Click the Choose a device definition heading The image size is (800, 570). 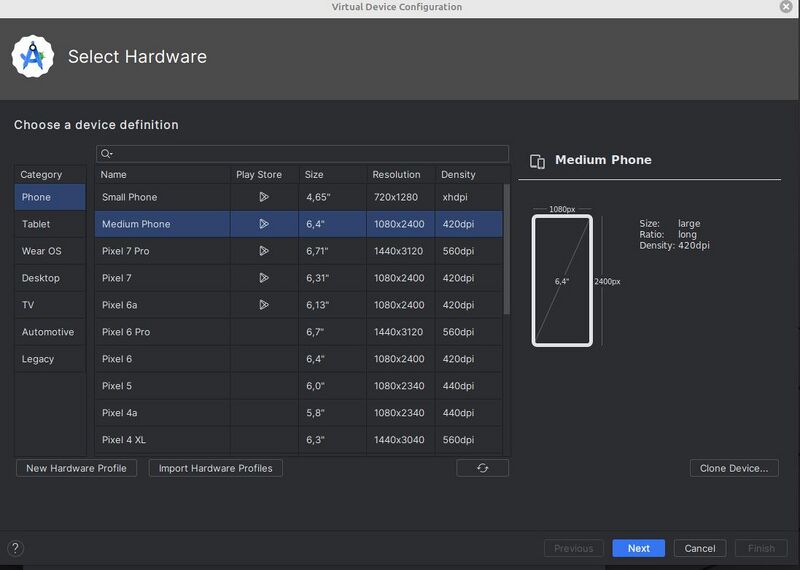(x=96, y=125)
